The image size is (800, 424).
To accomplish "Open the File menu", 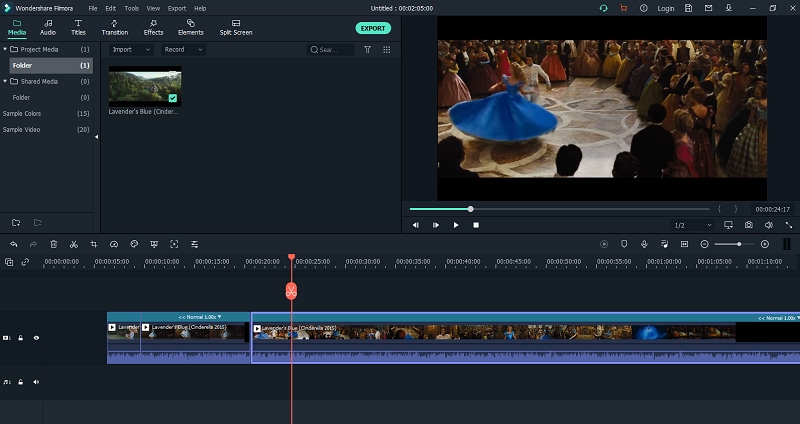I will tap(92, 8).
